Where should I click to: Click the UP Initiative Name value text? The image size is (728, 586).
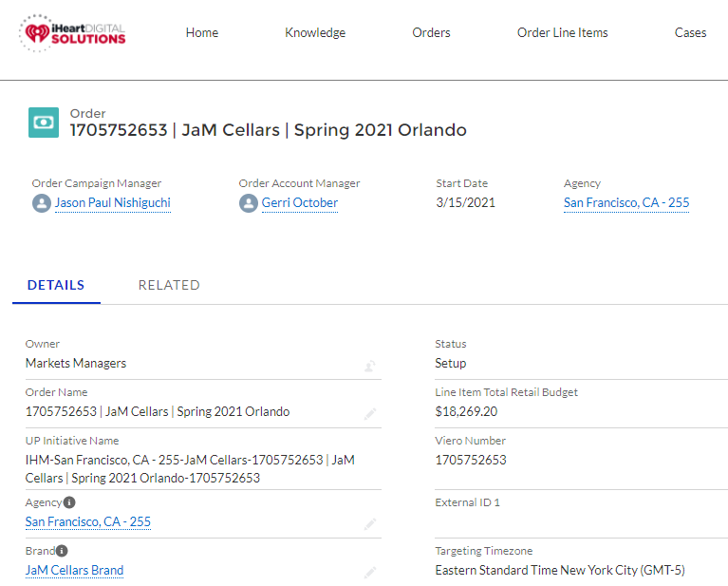pyautogui.click(x=190, y=469)
